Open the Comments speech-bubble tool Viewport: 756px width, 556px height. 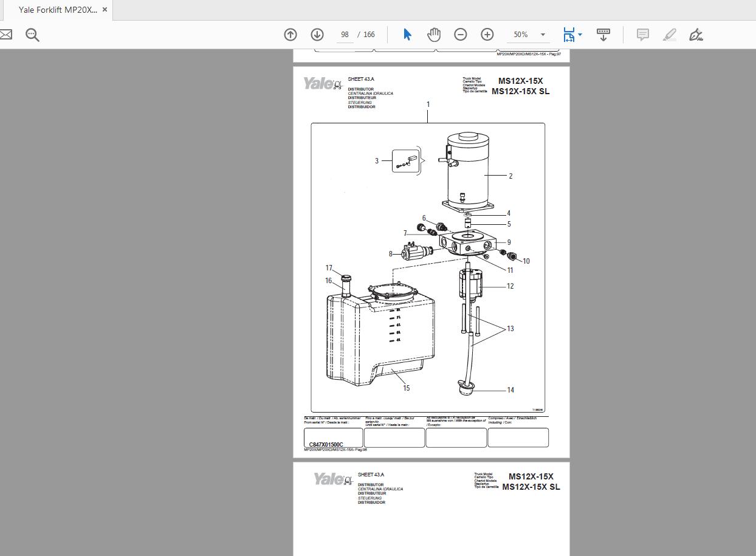(642, 35)
